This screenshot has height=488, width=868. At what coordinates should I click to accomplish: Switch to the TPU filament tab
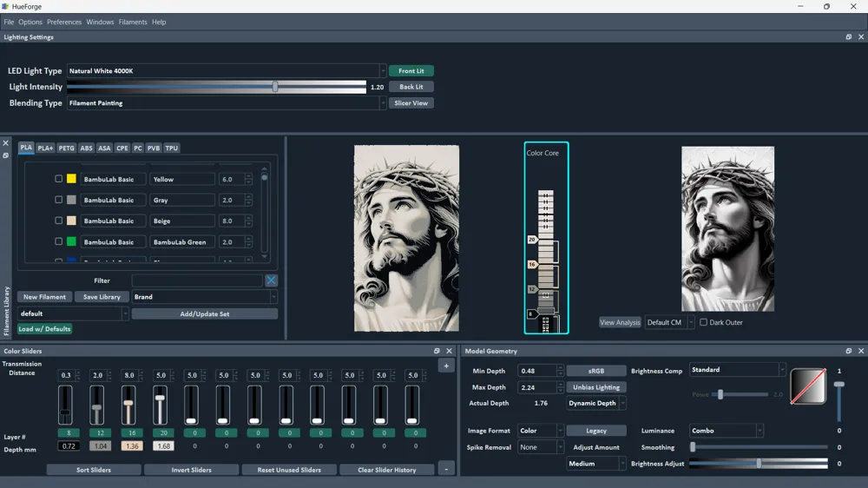[172, 148]
